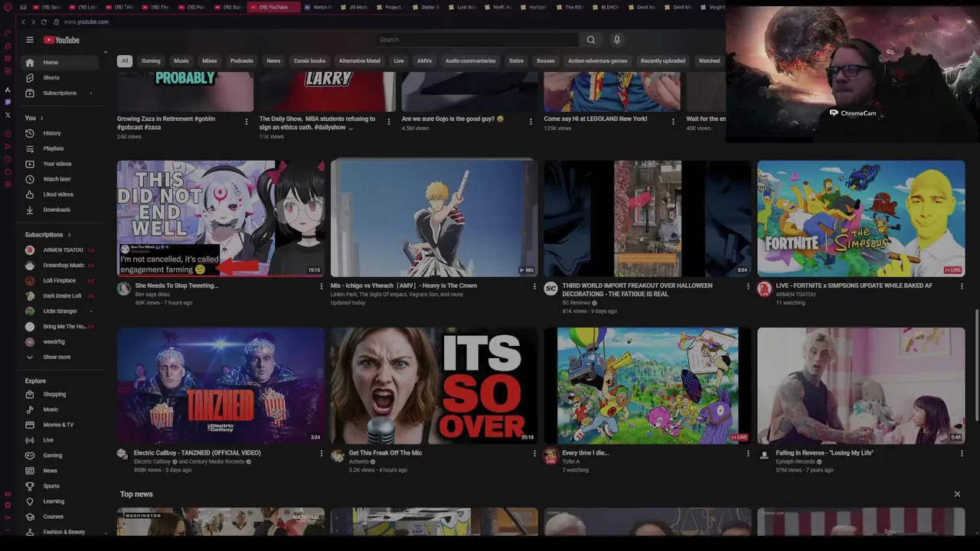Go back using browser back arrow
The image size is (980, 551).
(24, 22)
